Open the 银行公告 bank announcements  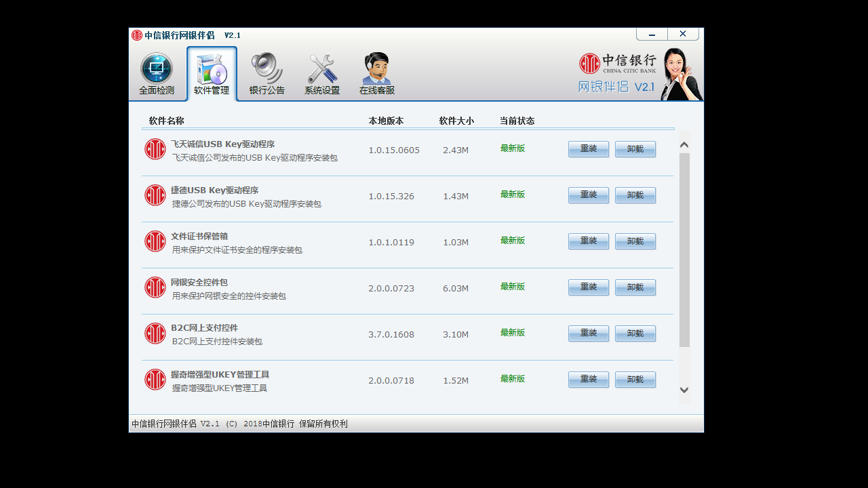coord(266,71)
